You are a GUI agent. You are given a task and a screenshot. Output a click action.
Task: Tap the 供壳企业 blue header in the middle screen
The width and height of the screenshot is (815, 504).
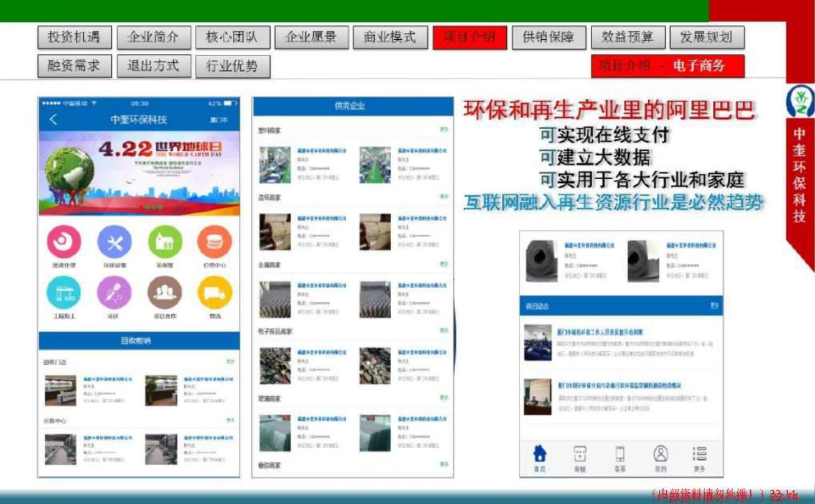click(x=352, y=106)
